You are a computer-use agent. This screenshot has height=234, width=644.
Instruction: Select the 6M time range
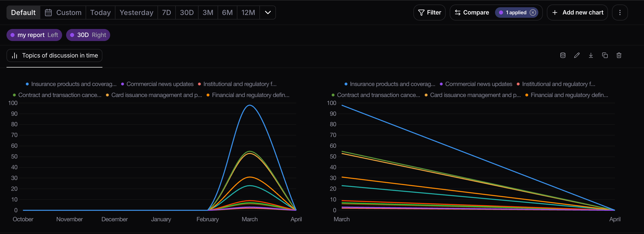[227, 12]
